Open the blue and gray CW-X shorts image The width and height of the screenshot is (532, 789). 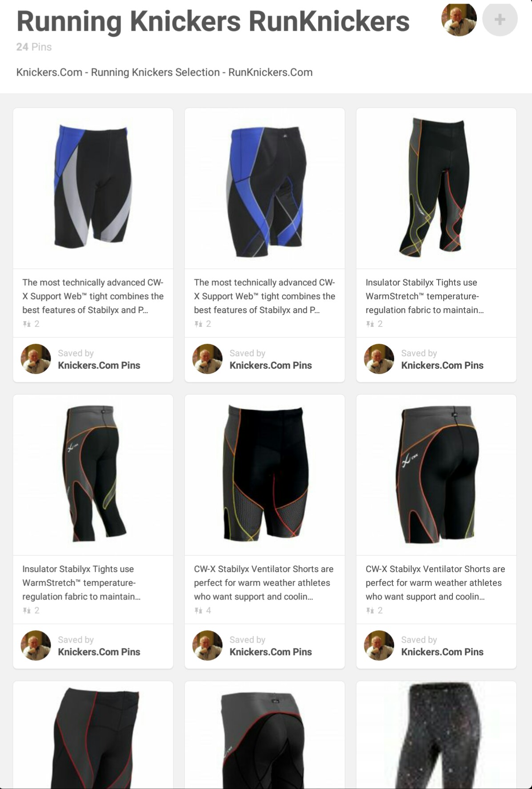93,188
